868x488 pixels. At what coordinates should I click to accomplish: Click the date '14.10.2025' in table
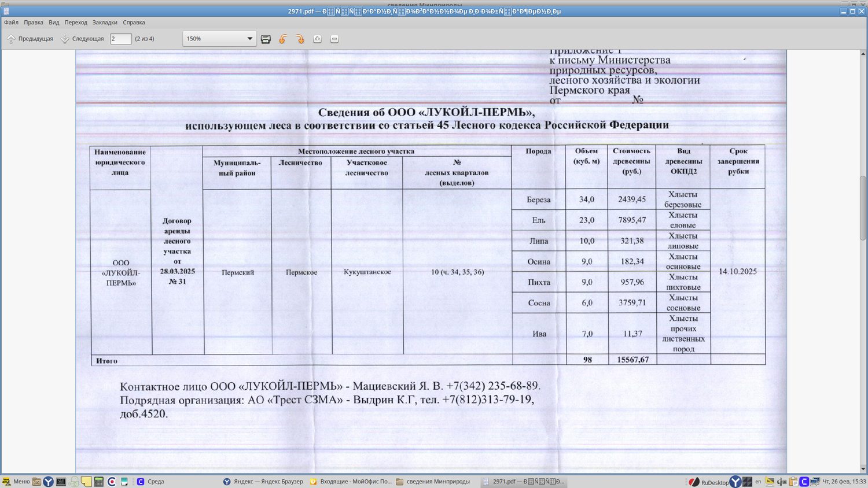738,271
